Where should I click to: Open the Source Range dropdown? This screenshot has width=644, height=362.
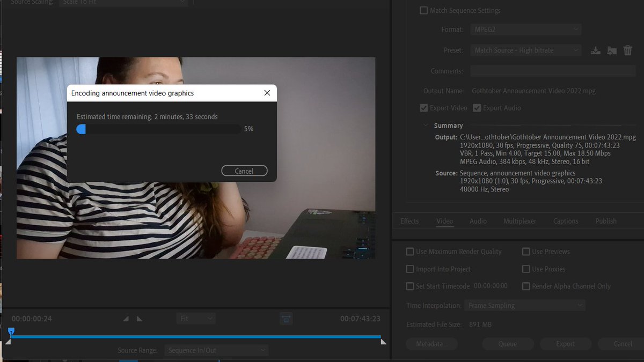coord(216,351)
